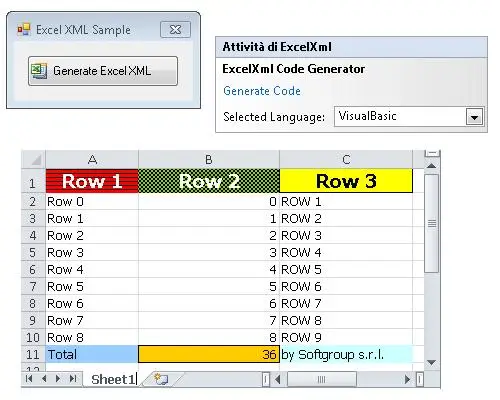Click the previous sheet navigation arrow
Image resolution: width=500 pixels, height=400 pixels.
44,379
